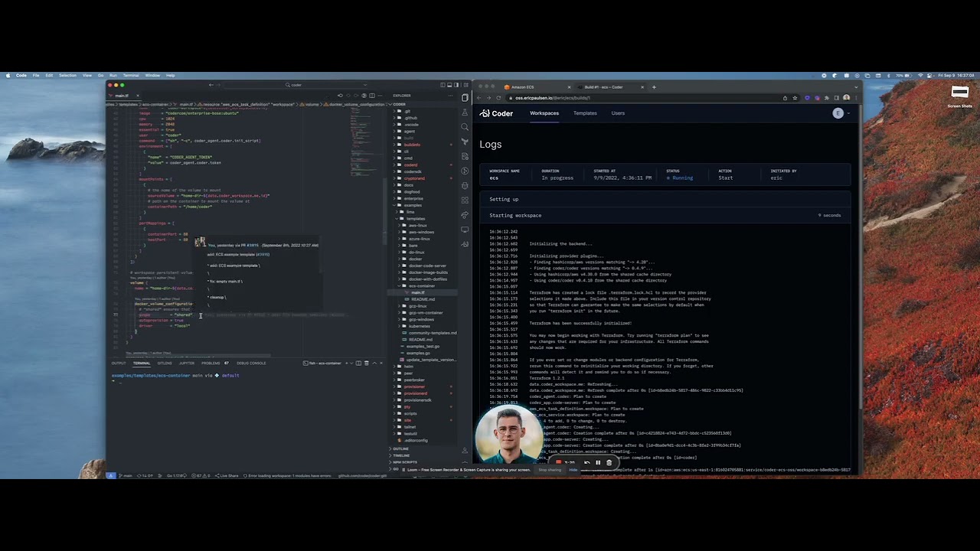Select main.tf editor tab
Image resolution: width=980 pixels, height=551 pixels.
[x=122, y=96]
